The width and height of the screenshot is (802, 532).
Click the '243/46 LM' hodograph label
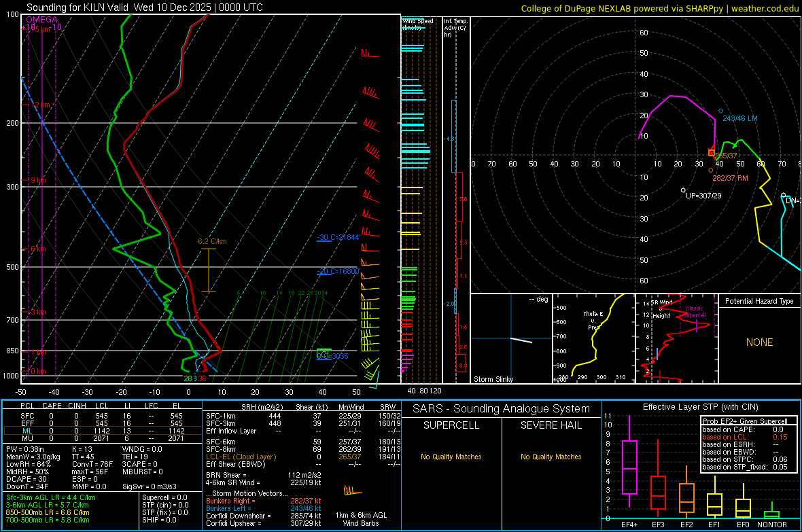(739, 118)
